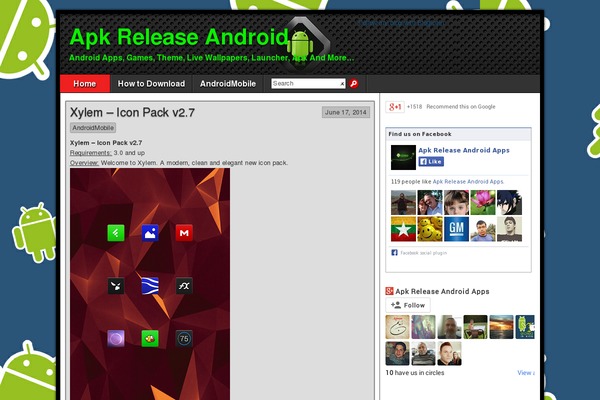
Task: Click the '119 people like' page name link
Action: pyautogui.click(x=468, y=182)
